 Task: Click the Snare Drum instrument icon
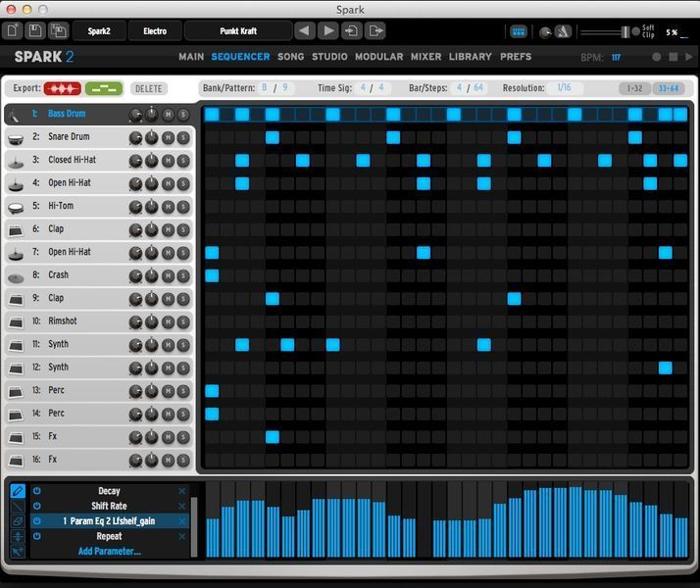pyautogui.click(x=17, y=137)
